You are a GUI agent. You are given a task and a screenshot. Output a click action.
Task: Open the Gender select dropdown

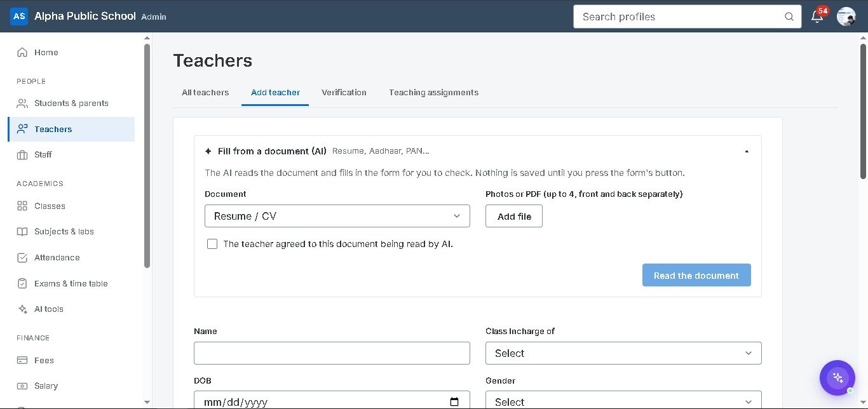(x=623, y=400)
